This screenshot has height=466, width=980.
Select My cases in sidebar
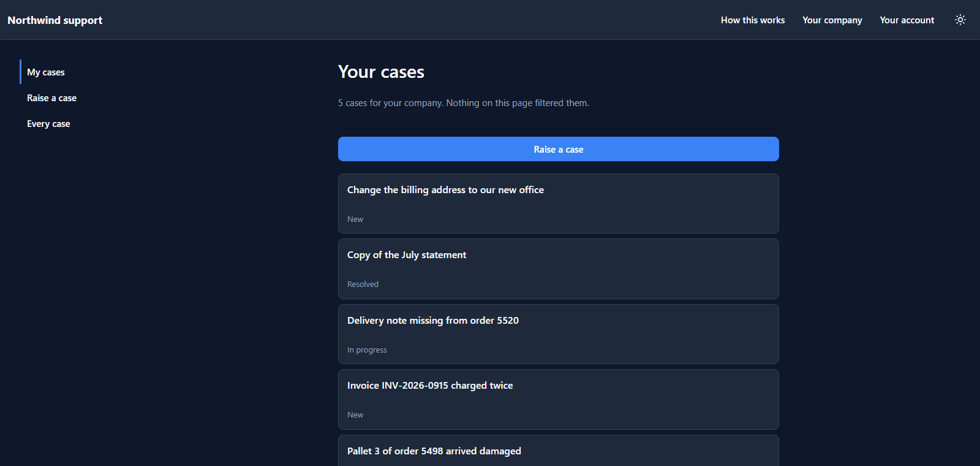tap(46, 72)
